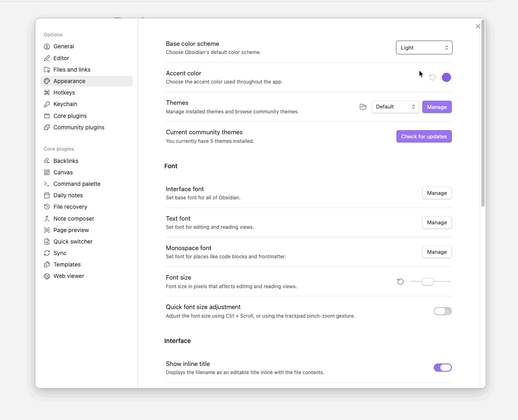Open the Editor settings tab
Viewport: 518px width, 420px height.
click(61, 58)
